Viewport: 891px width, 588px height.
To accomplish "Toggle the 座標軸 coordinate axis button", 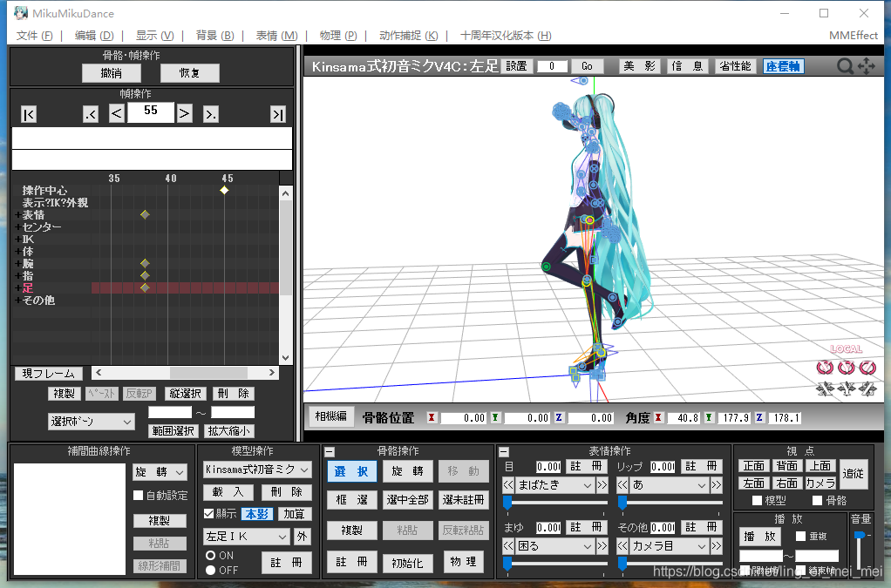I will 783,66.
